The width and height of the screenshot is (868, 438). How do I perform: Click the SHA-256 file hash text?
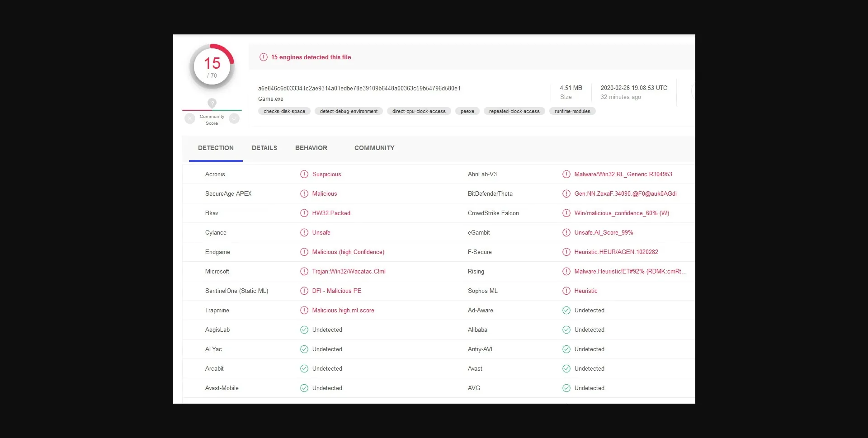[x=359, y=89]
